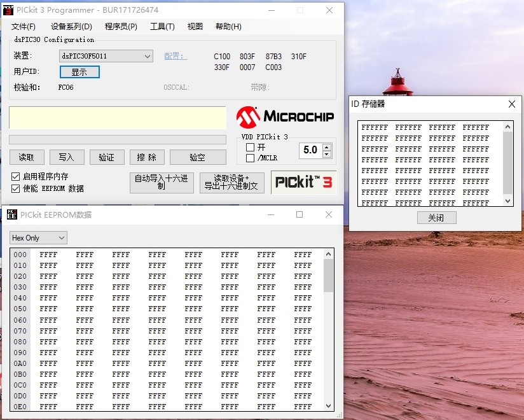Screen dimensions: 524x420
Task: Click EEPROM address row 0E0
Action: (x=20, y=407)
